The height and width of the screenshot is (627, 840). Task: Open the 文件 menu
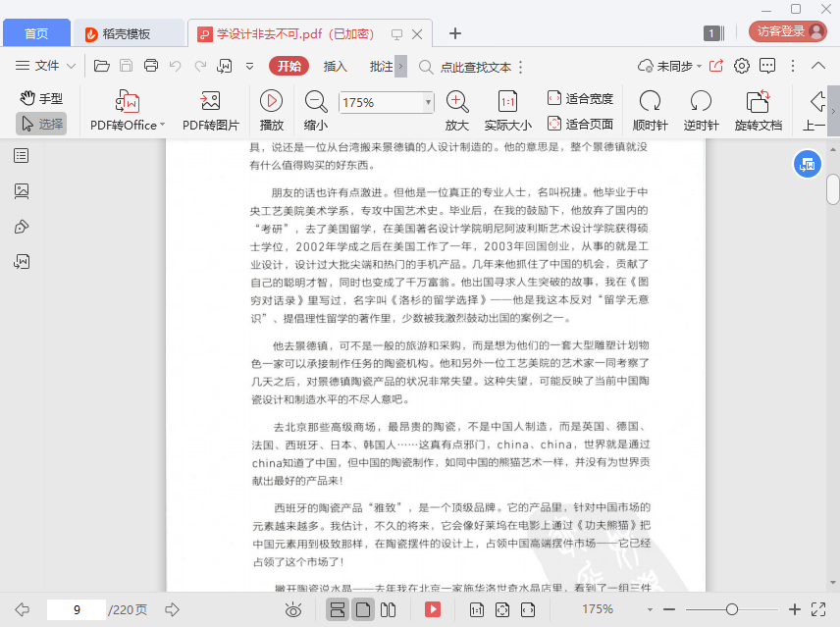(45, 66)
